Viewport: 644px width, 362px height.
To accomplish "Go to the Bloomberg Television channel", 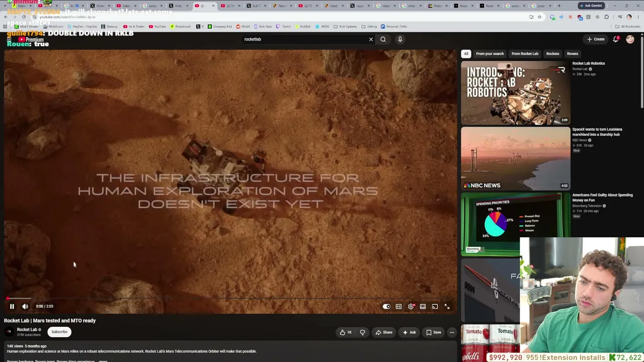I will click(587, 206).
